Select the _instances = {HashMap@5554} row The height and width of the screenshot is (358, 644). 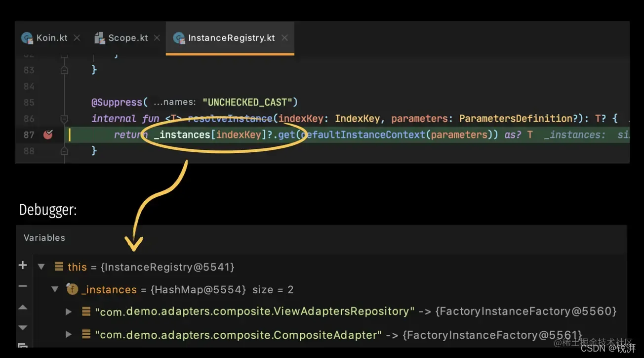tap(330, 289)
